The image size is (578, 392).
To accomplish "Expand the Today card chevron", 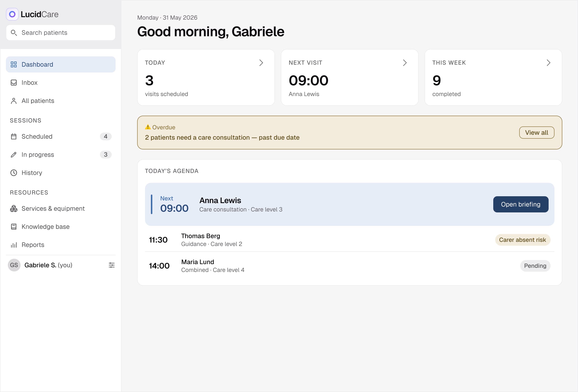I will pos(261,63).
